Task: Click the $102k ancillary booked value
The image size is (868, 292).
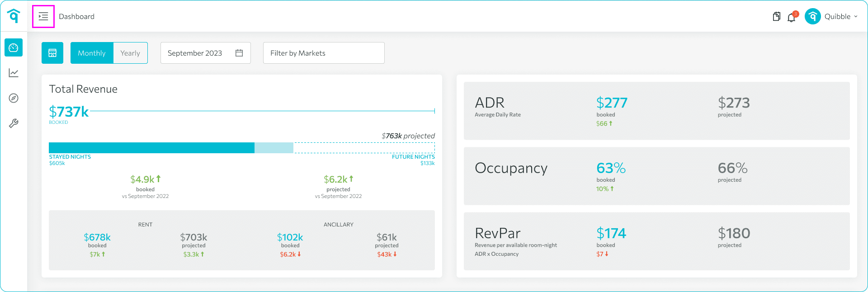Action: click(x=290, y=237)
